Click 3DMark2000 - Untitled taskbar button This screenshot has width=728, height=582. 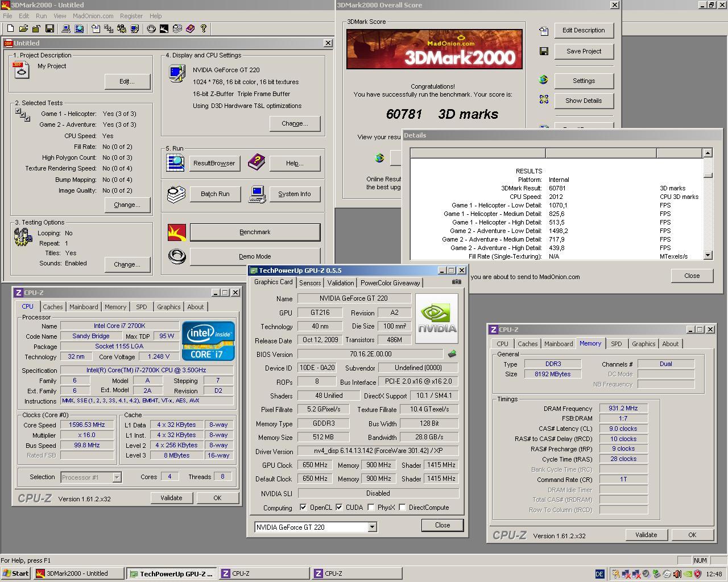[x=78, y=573]
